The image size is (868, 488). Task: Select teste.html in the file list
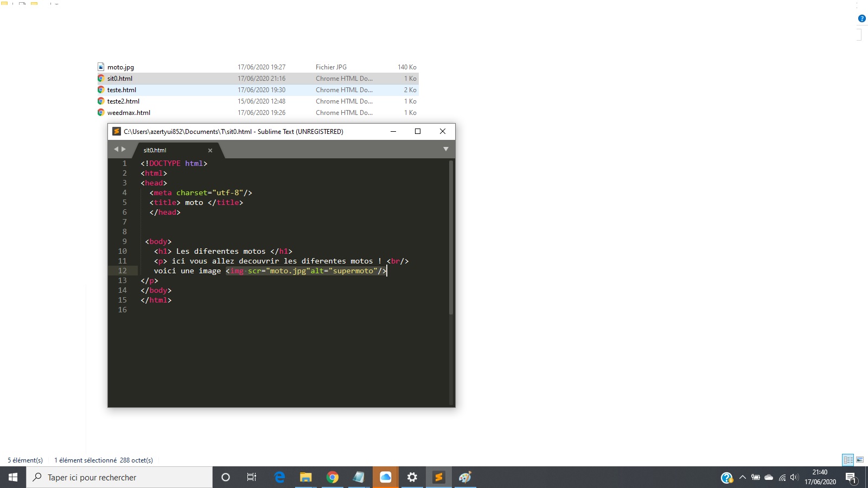tap(122, 90)
